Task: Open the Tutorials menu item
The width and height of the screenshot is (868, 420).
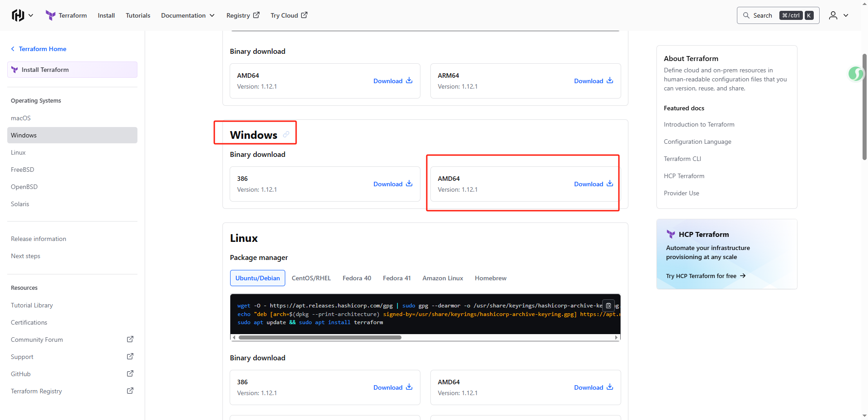Action: point(138,15)
